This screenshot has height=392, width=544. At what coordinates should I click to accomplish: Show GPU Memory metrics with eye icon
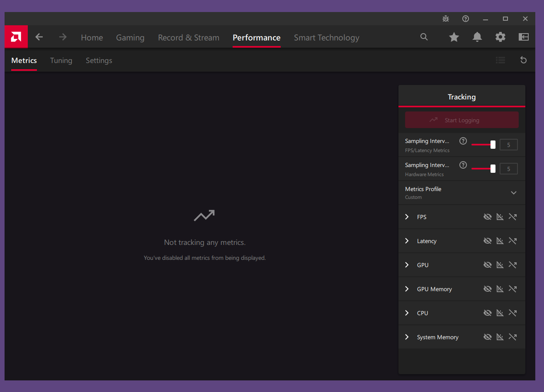click(488, 289)
